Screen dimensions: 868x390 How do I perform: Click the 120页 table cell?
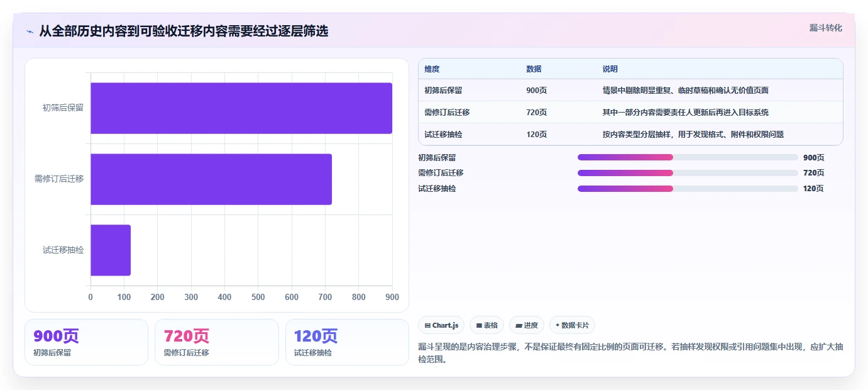(x=536, y=135)
